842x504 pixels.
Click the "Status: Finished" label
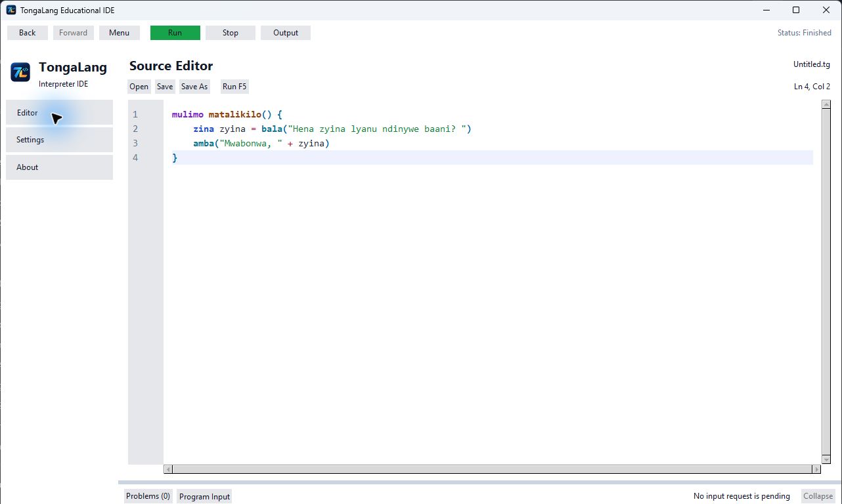[805, 33]
